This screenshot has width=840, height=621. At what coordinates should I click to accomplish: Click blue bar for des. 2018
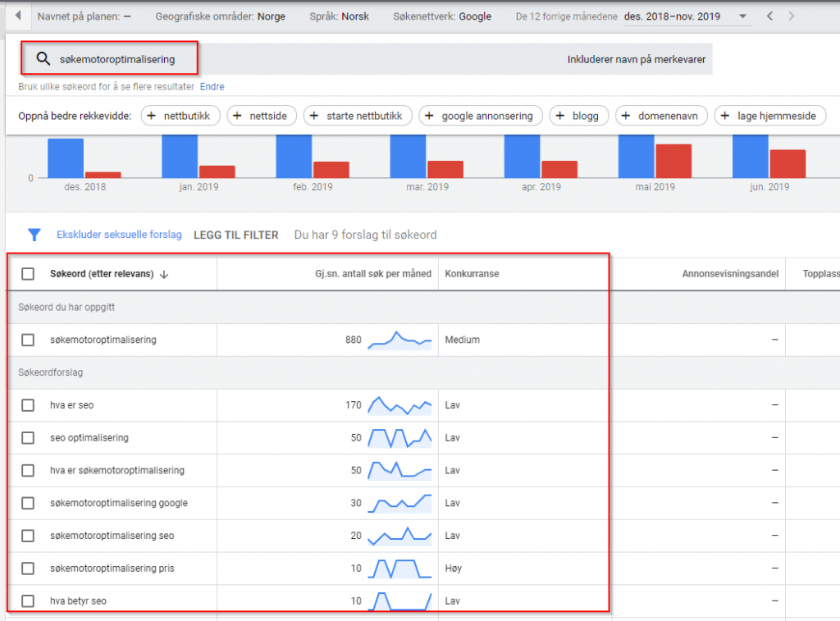pyautogui.click(x=66, y=158)
